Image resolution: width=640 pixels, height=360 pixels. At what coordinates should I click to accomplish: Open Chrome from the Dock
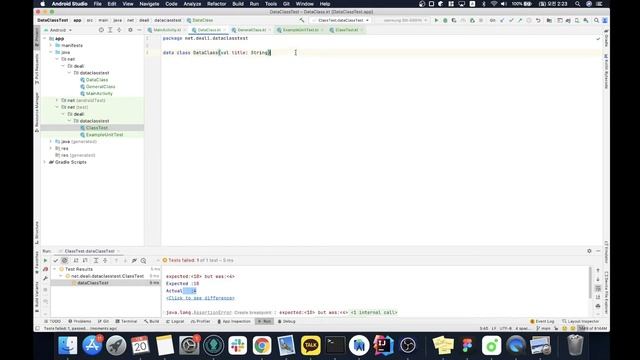pos(262,345)
